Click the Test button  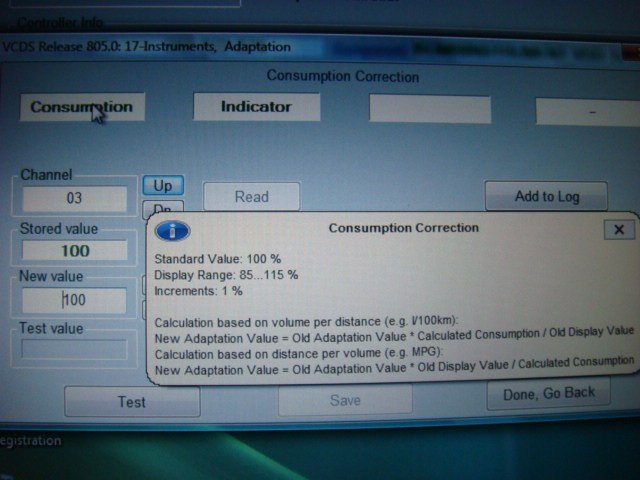pyautogui.click(x=132, y=402)
